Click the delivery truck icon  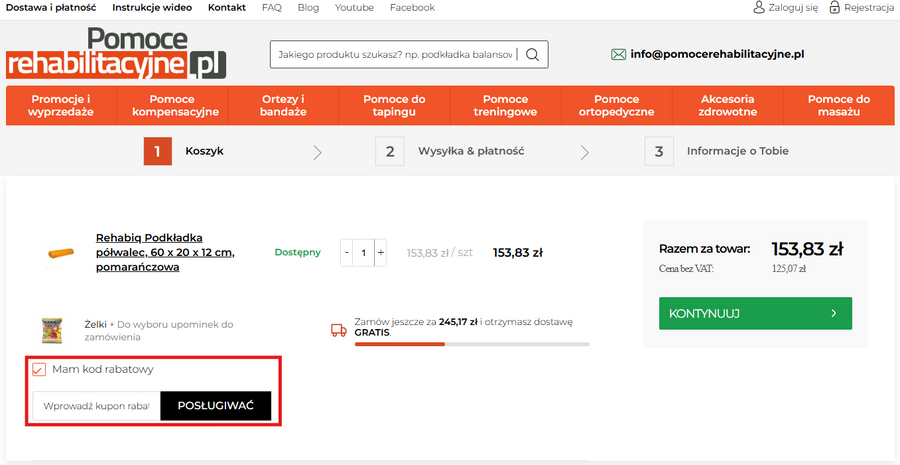[x=337, y=328]
